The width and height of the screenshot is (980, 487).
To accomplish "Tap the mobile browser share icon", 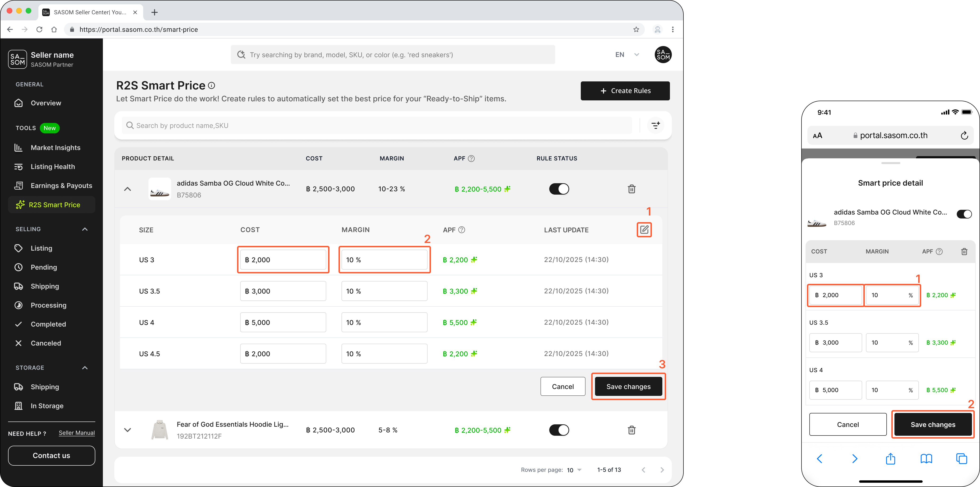I will [890, 459].
